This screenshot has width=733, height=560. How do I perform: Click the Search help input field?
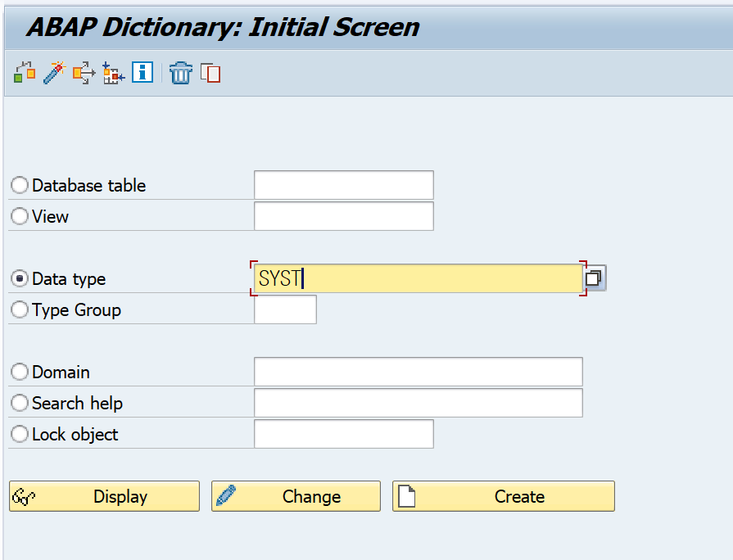point(419,403)
